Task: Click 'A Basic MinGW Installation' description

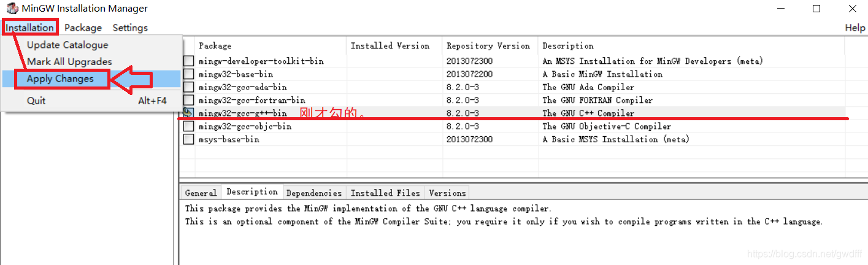Action: tap(602, 74)
